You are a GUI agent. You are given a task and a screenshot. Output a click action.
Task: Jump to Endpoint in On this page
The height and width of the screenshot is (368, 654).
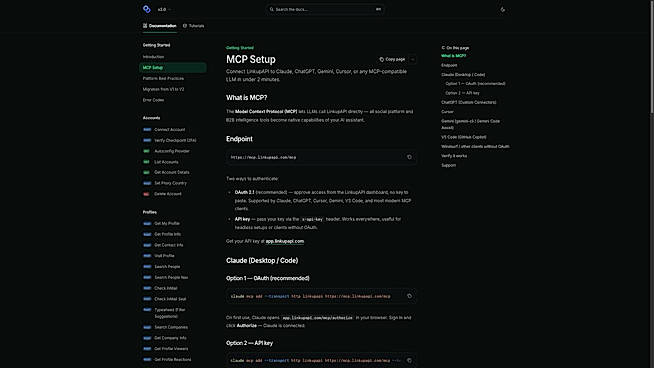click(449, 66)
